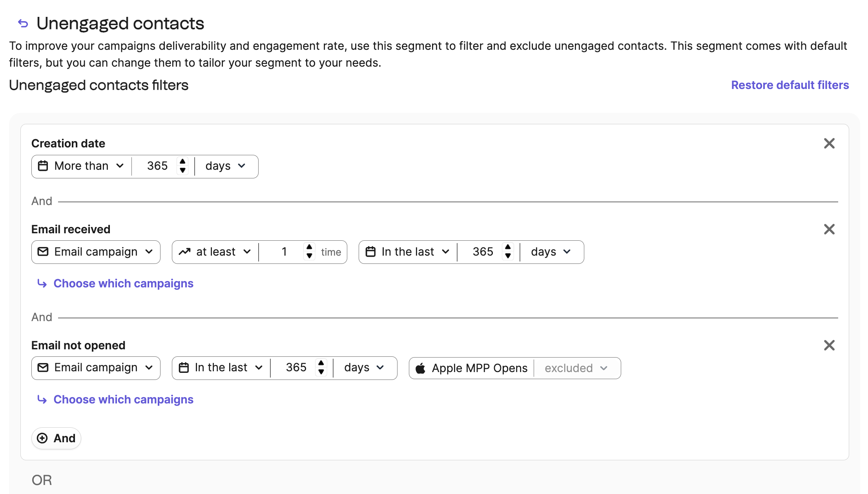This screenshot has width=868, height=494.
Task: Click envelope icon in Email received campaign
Action: pyautogui.click(x=43, y=252)
